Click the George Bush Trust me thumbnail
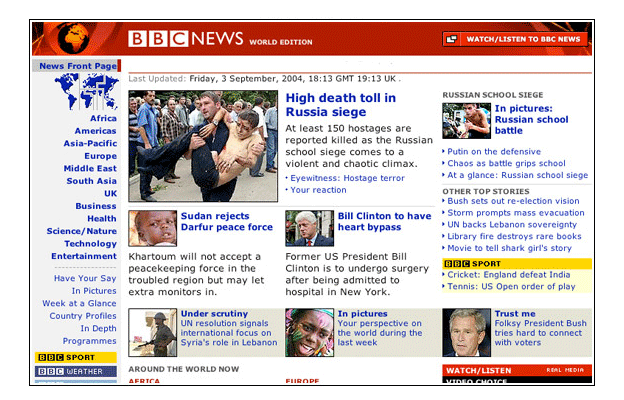 click(x=466, y=332)
